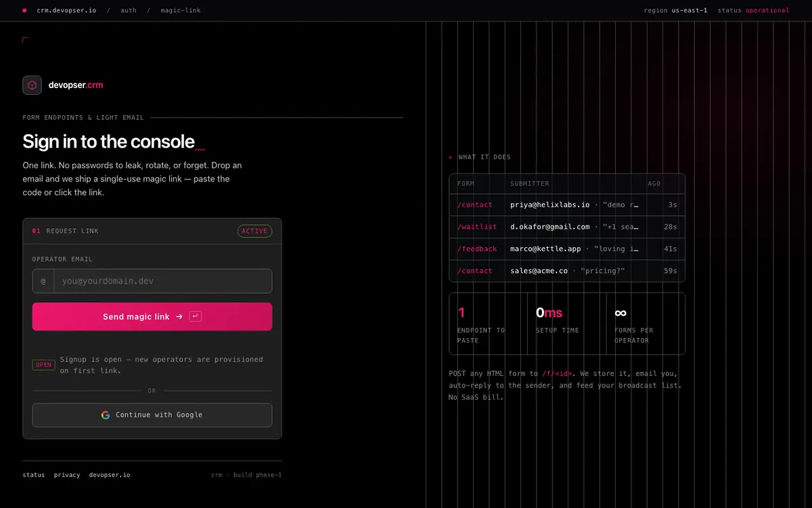Click the magic-link breadcrumb segment
Viewport: 812px width, 508px height.
tap(181, 11)
